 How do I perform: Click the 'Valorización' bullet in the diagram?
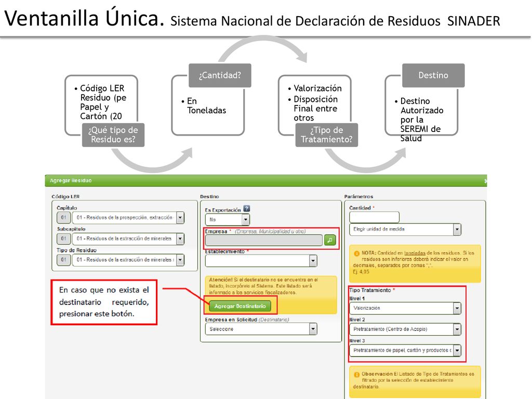point(317,88)
